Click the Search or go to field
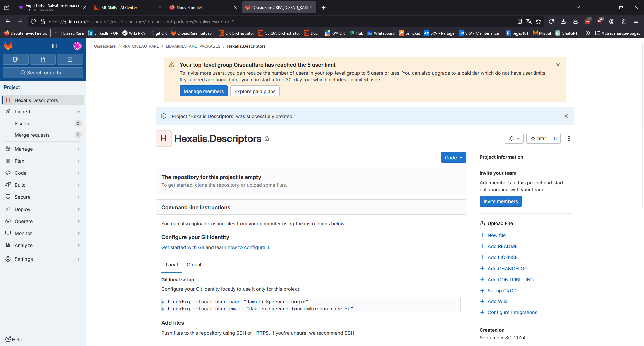 (x=43, y=73)
